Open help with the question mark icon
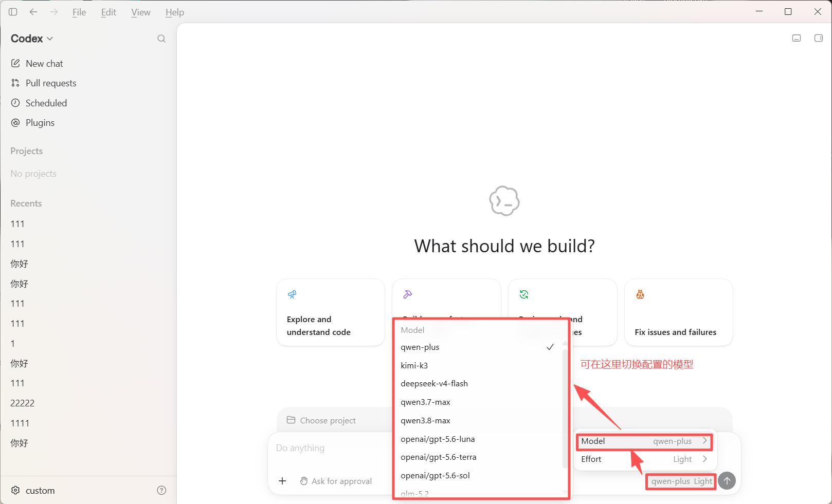Screen dimensions: 832x504 point(161,490)
